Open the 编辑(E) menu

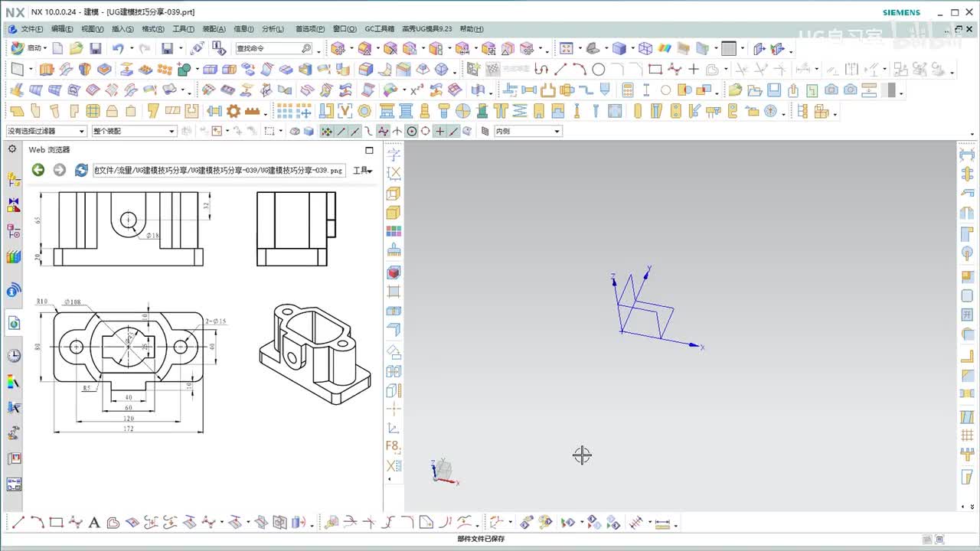click(62, 29)
